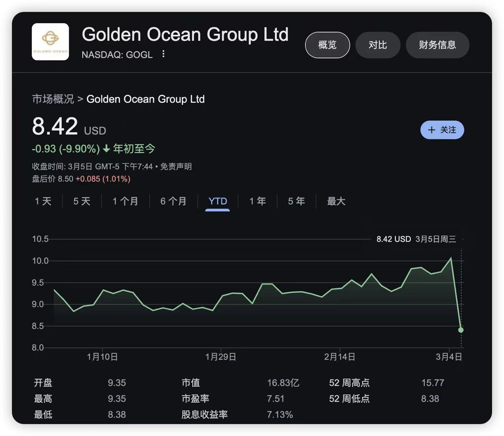Screen dimensions: 504x436
Task: Click the 2月14日 chart axis label
Action: tap(340, 357)
